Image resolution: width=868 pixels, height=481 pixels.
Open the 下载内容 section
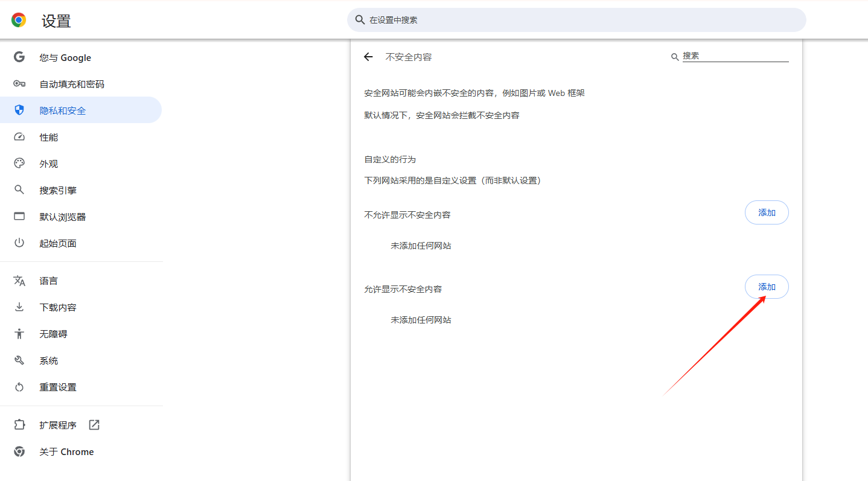click(81, 307)
